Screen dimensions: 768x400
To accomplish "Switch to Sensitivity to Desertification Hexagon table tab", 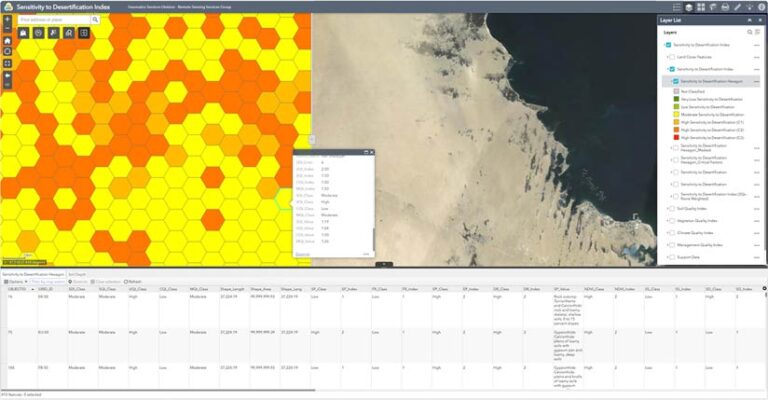I will 33,275.
